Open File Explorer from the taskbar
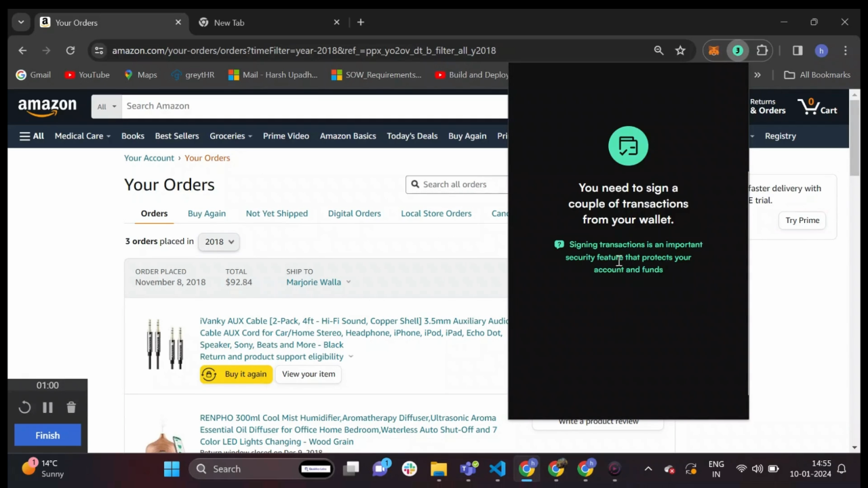The image size is (868, 488). coord(439,469)
